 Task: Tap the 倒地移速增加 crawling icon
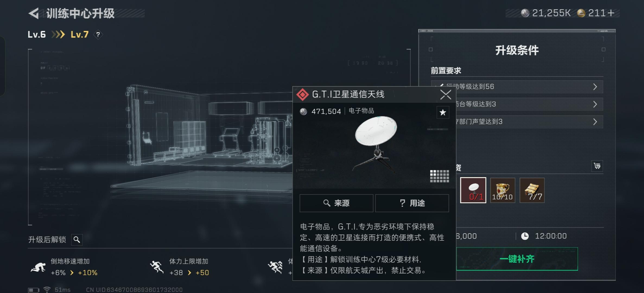38,267
